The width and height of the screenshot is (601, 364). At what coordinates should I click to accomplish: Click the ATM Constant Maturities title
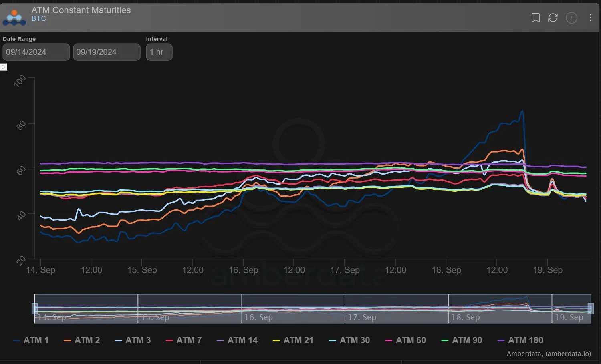(x=81, y=10)
